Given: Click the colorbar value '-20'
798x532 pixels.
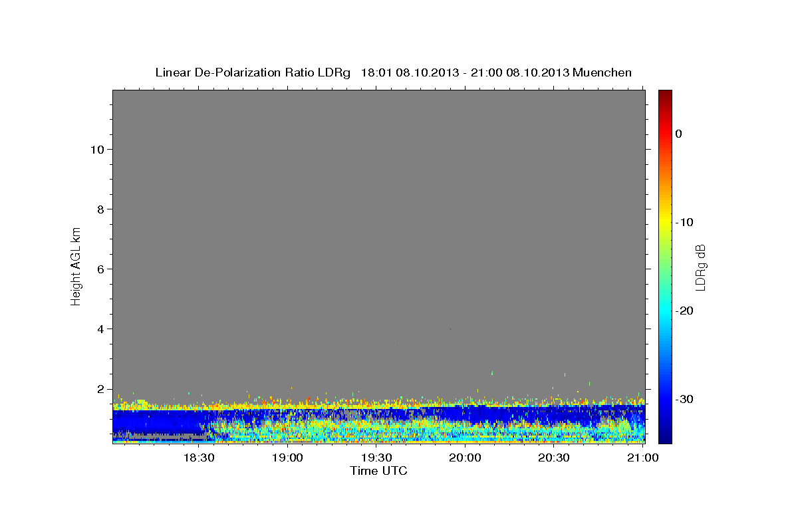Looking at the screenshot, I should pos(685,311).
